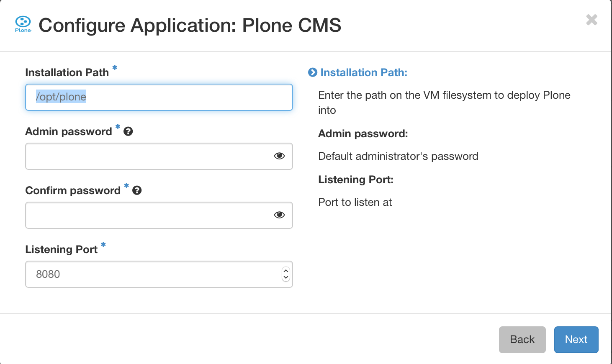
Task: Close the Configure Application dialog
Action: click(591, 20)
